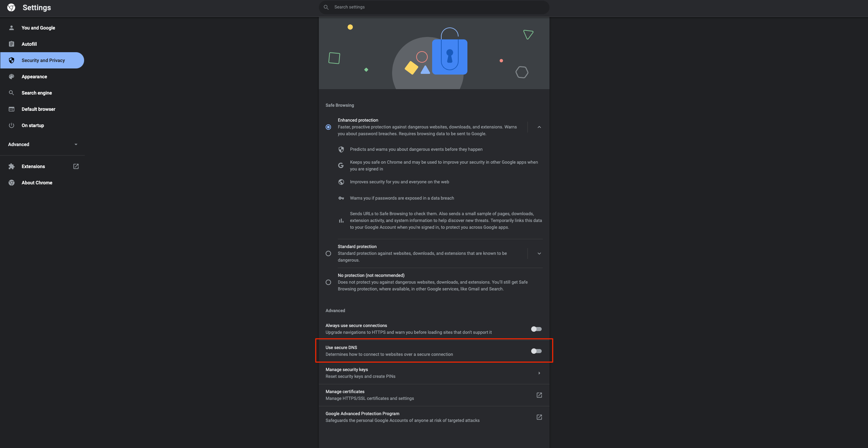
Task: Click the Extensions puzzle piece icon
Action: tap(12, 166)
